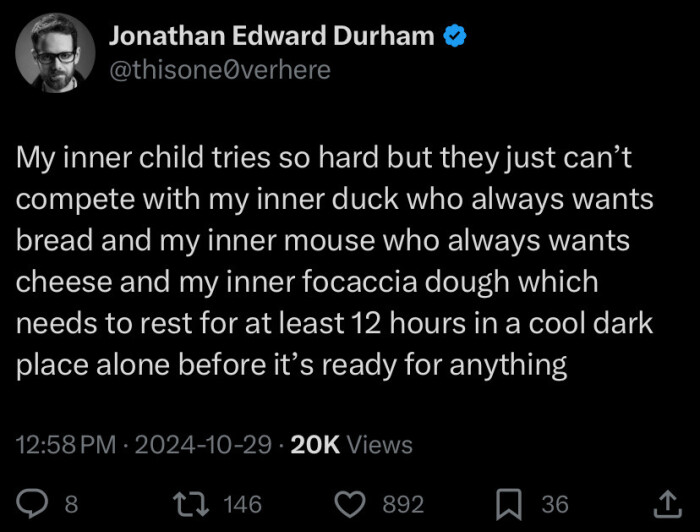Click the tweet's last line 'place alone before'
This screenshot has height=532, width=700.
(291, 365)
